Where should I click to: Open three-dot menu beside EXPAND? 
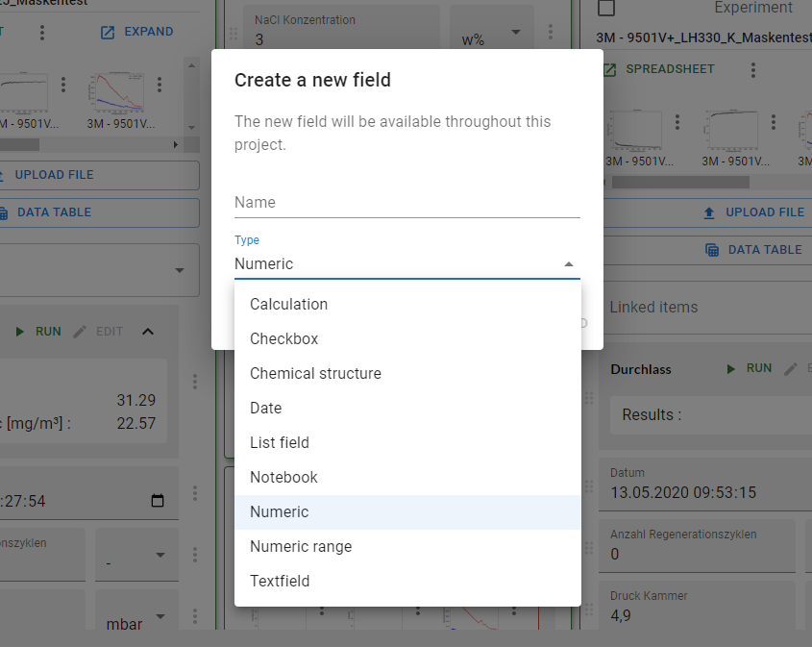click(42, 32)
